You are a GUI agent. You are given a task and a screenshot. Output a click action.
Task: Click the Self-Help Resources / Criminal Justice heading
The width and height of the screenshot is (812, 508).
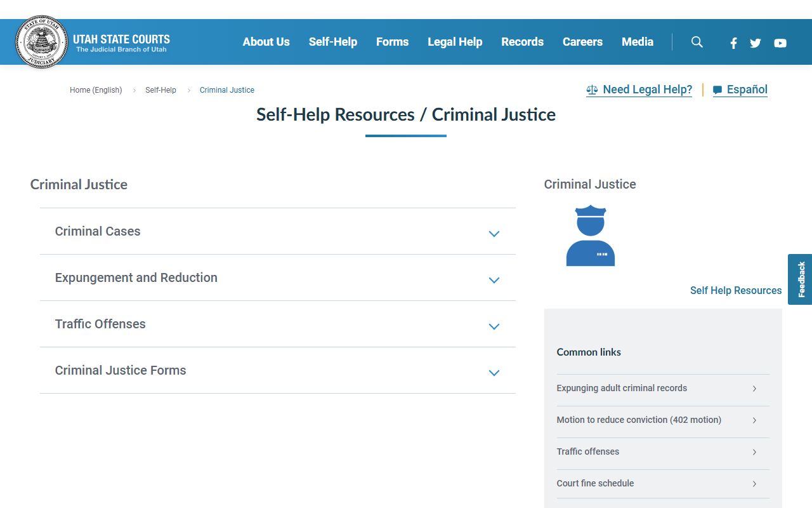click(x=406, y=114)
